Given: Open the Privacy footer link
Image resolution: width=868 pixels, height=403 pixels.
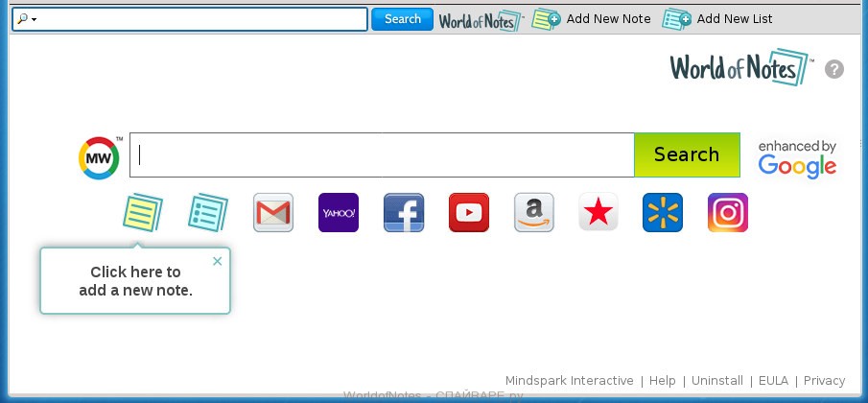Looking at the screenshot, I should coord(824,381).
